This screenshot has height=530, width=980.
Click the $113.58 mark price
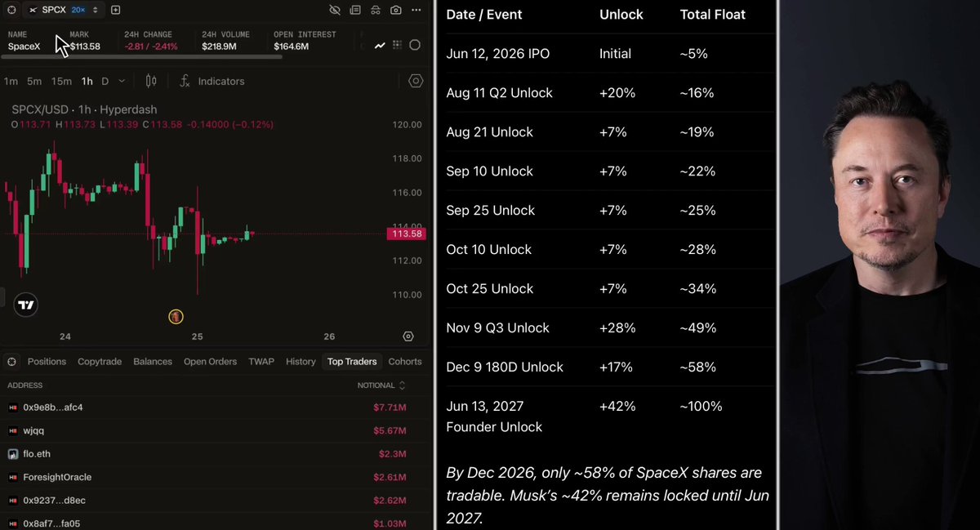pos(85,47)
